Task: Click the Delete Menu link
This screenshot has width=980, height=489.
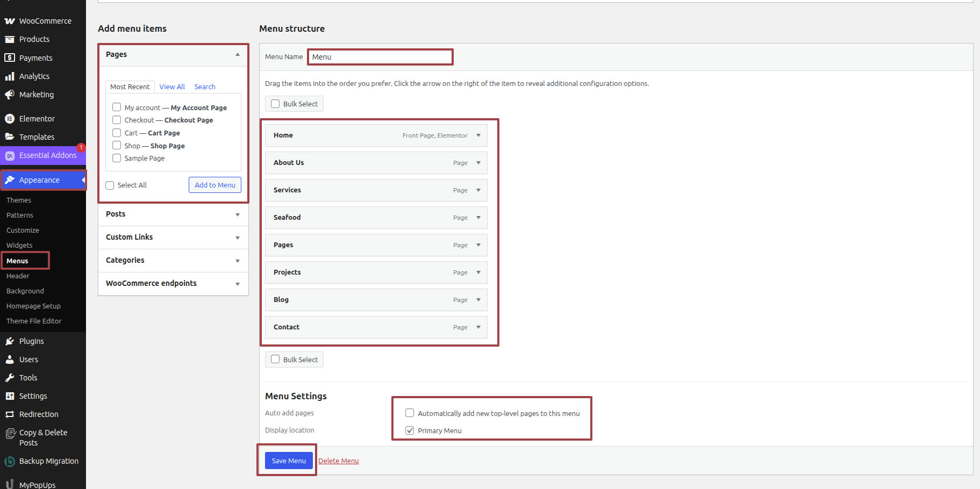Action: [339, 461]
